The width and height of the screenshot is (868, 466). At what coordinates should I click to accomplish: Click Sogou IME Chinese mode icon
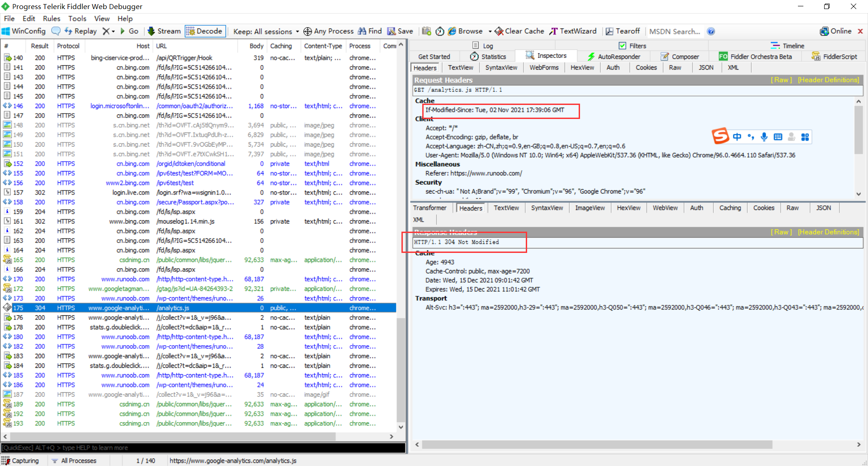[737, 137]
